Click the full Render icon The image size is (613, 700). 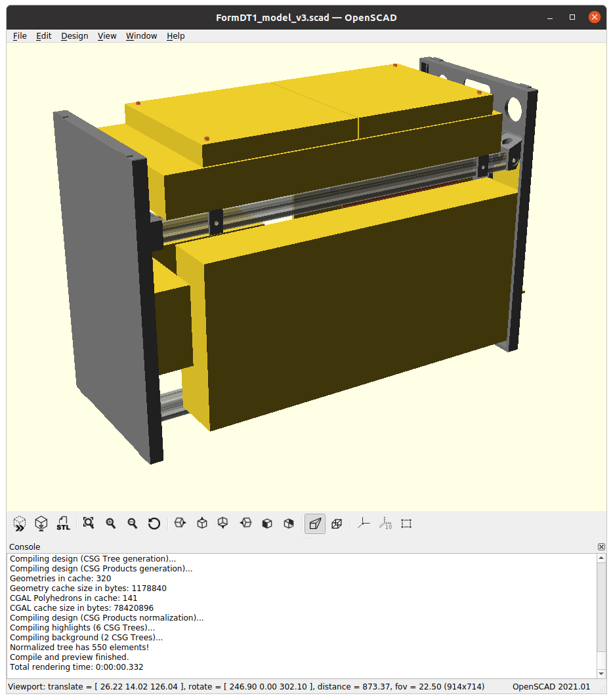click(x=41, y=524)
